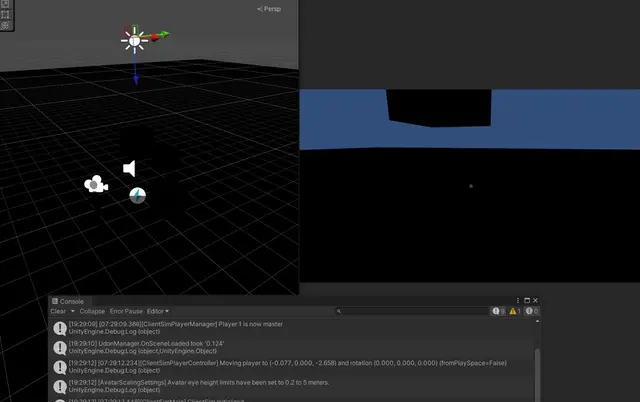Screen dimensions: 640x402
Task: Toggle the Persp projection label
Action: tap(270, 9)
